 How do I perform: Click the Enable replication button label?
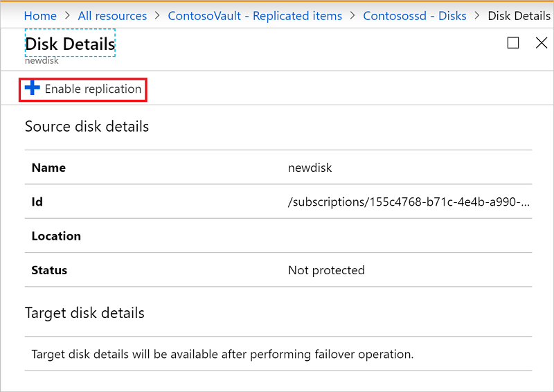tap(93, 89)
